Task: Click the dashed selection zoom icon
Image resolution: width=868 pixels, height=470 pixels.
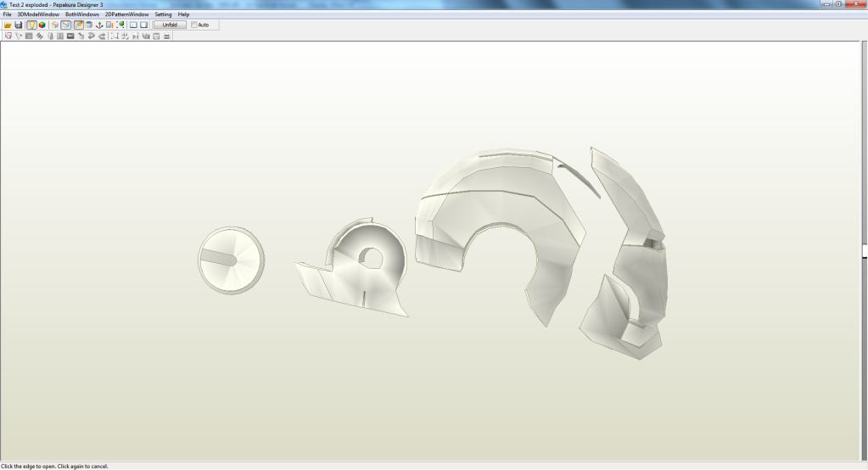Action: point(115,36)
